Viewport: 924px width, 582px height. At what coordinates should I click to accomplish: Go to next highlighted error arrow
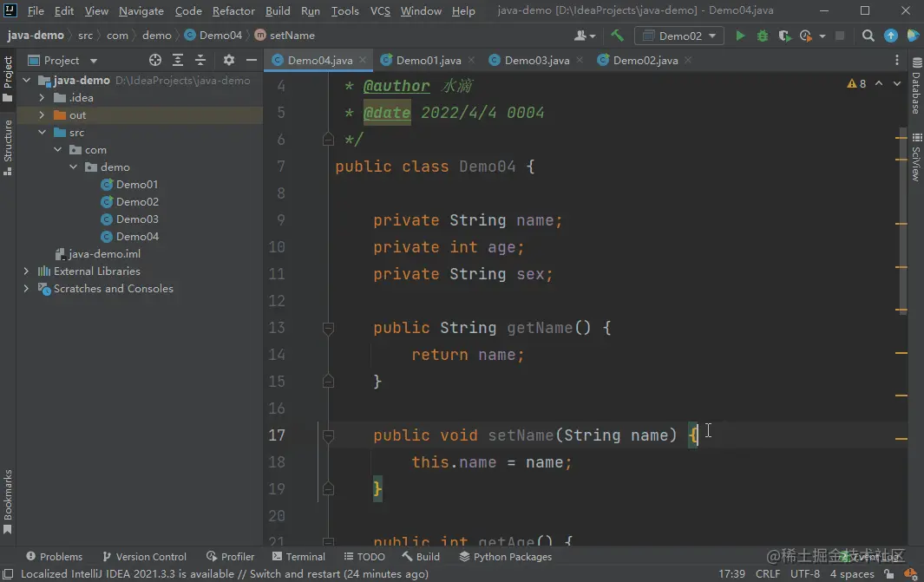tap(897, 83)
